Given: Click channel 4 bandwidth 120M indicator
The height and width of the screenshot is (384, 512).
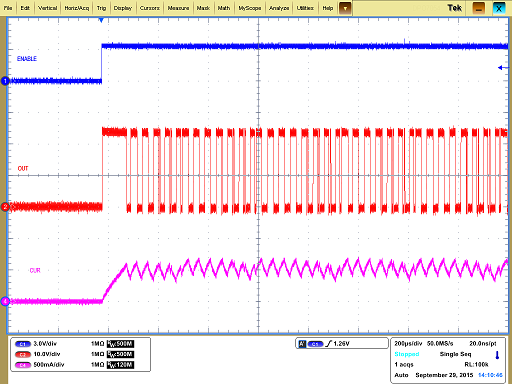Looking at the screenshot, I should pos(120,365).
